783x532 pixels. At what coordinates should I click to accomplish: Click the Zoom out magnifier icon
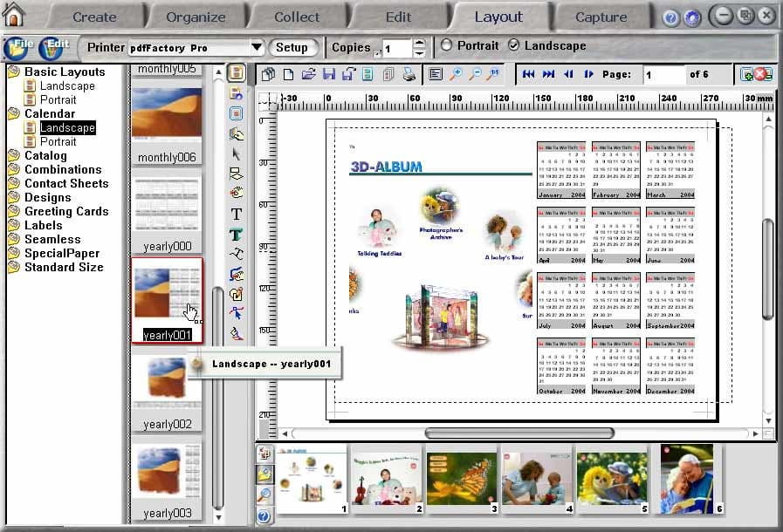coord(475,75)
